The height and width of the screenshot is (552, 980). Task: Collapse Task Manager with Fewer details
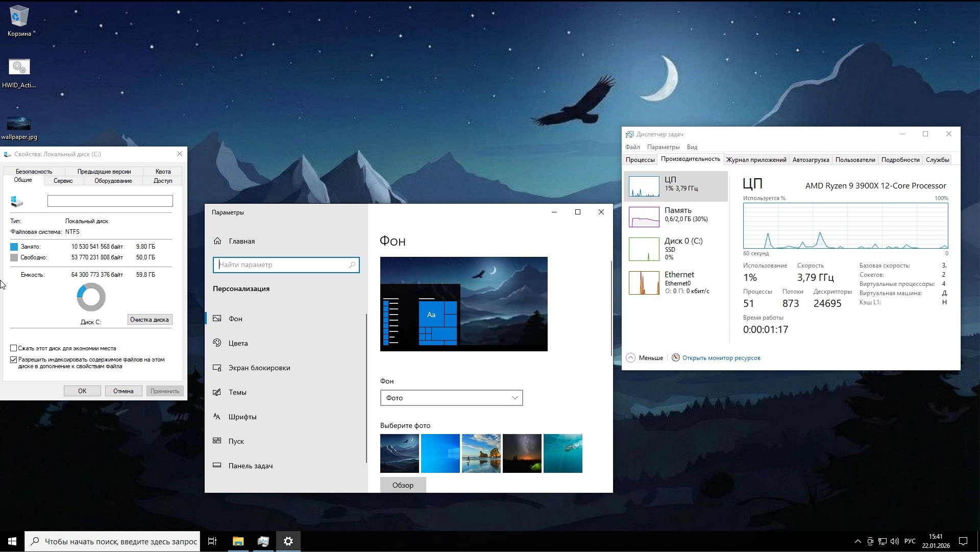click(x=645, y=358)
